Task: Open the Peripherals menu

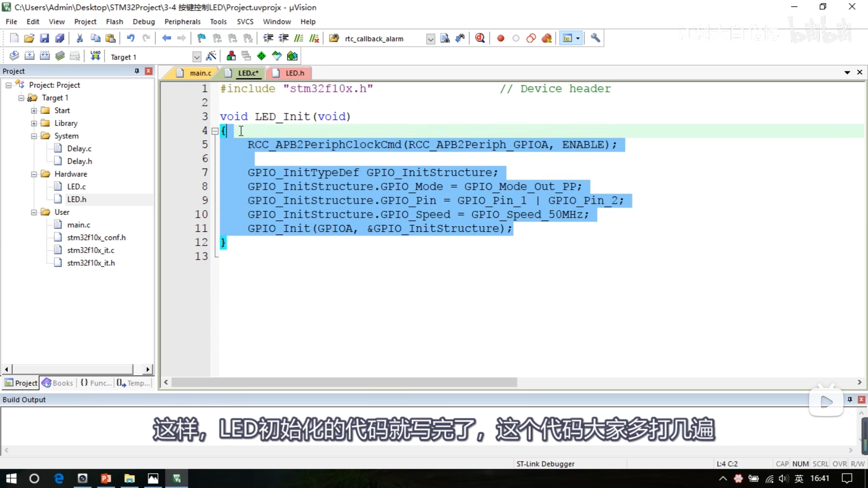Action: pyautogui.click(x=182, y=22)
